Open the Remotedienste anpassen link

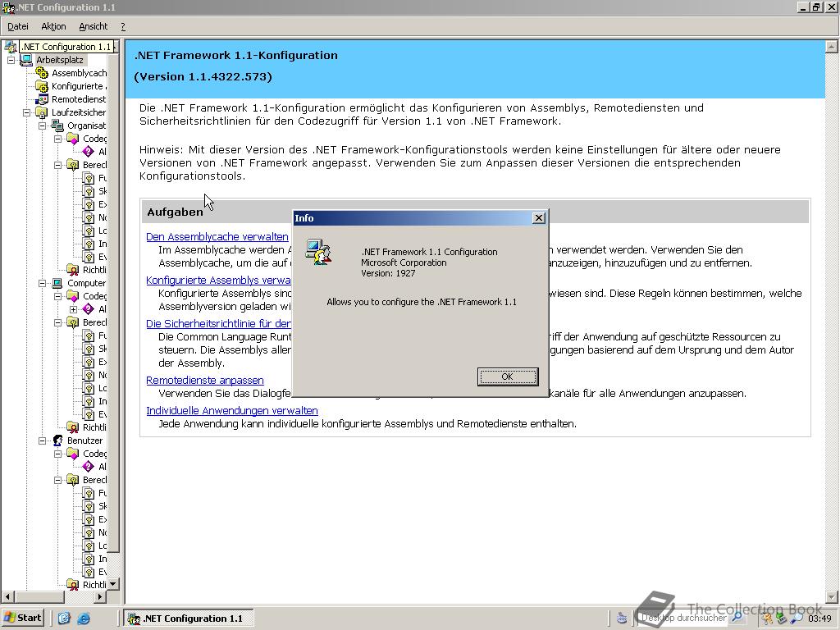click(204, 380)
